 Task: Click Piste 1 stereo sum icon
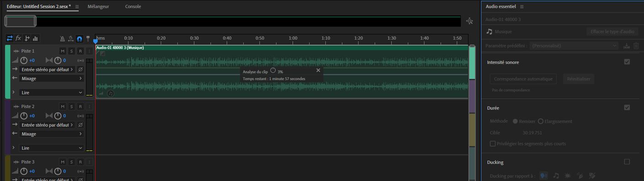tap(81, 60)
